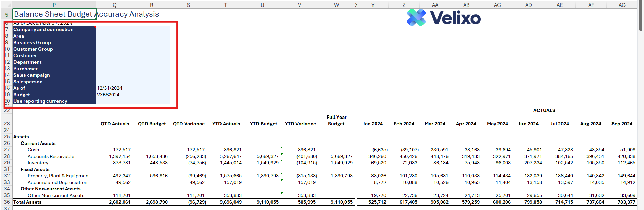Select the Accounts Receivable row label
This screenshot has width=644, height=210.
(51, 156)
